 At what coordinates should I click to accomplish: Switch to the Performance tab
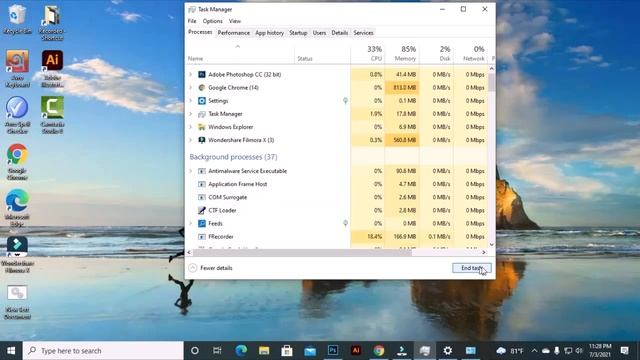click(x=233, y=33)
